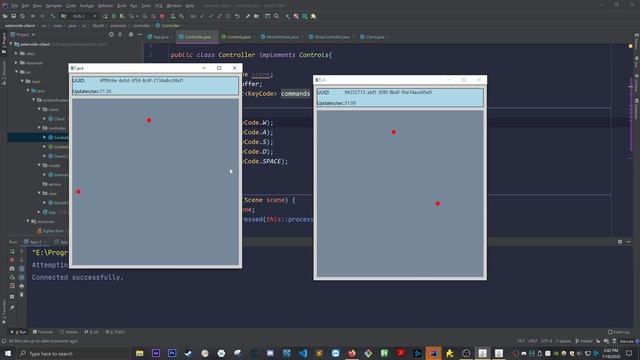Open Photoshop from the taskbar
The image size is (640, 360).
click(172, 353)
